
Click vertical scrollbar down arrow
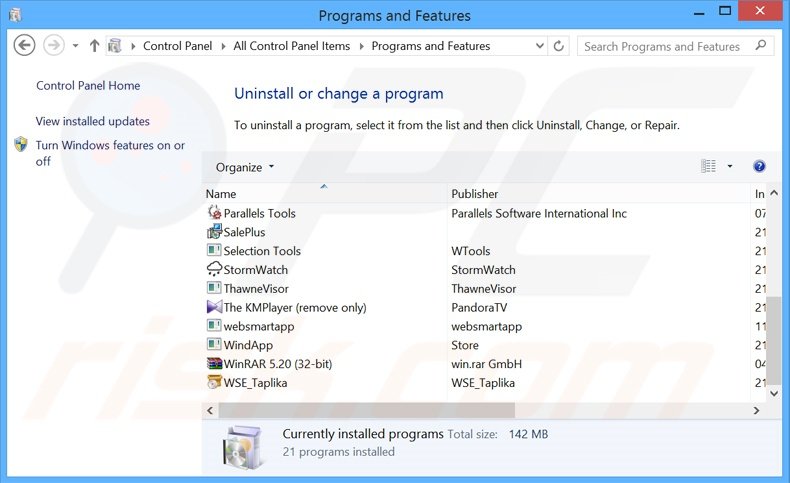click(774, 393)
